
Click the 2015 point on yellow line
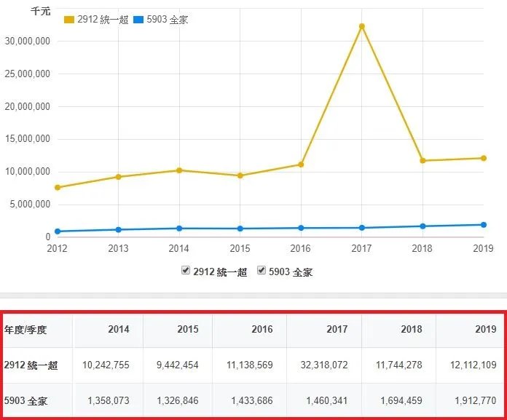(240, 175)
